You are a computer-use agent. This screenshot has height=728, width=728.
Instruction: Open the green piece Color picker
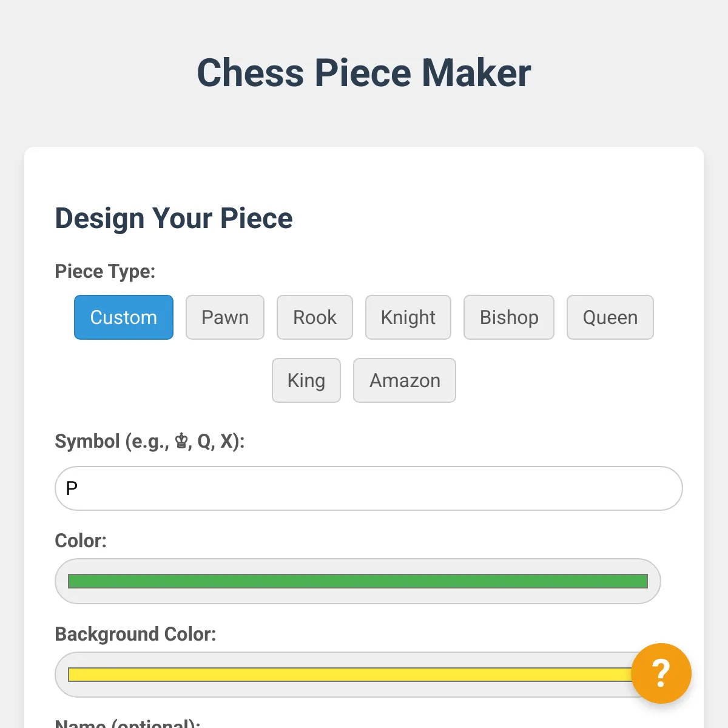(x=358, y=581)
